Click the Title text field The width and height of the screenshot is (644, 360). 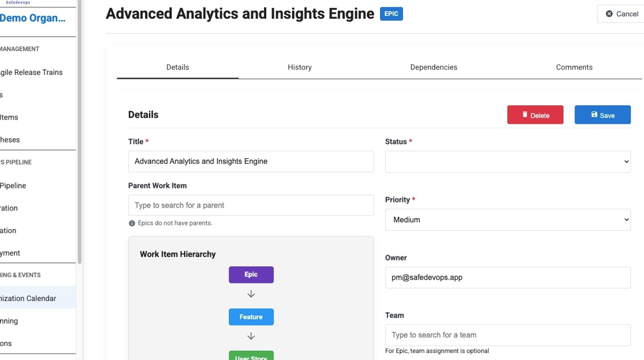tap(251, 162)
